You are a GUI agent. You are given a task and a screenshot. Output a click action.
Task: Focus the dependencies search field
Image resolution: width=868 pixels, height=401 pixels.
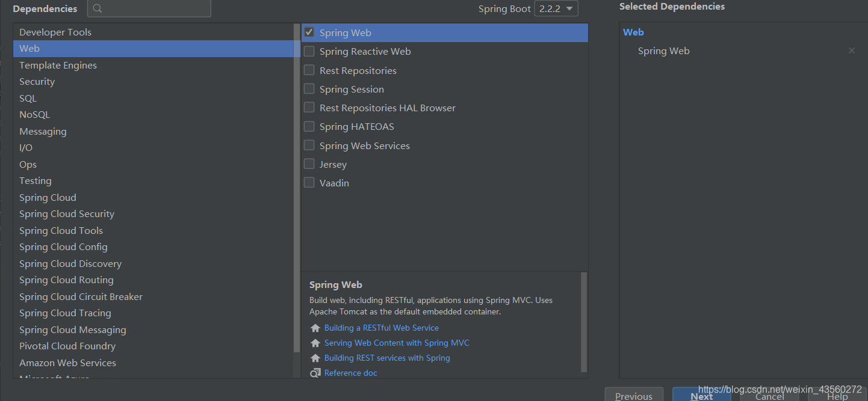pyautogui.click(x=149, y=9)
